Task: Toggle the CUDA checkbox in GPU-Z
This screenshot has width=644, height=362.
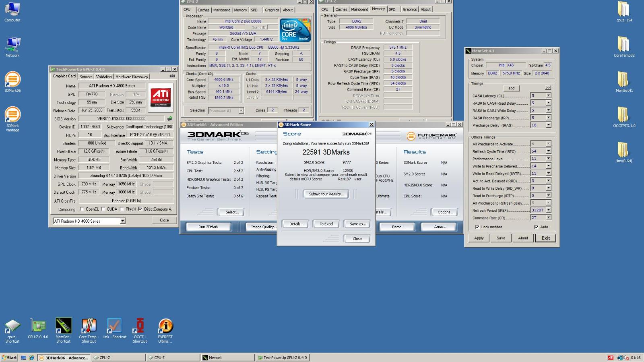Action: (103, 209)
